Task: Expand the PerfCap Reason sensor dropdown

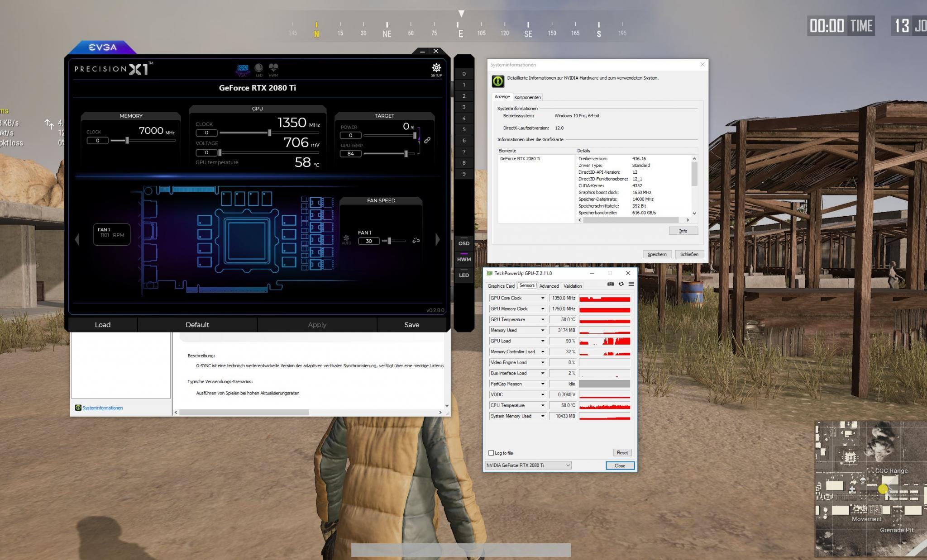Action: pyautogui.click(x=543, y=384)
